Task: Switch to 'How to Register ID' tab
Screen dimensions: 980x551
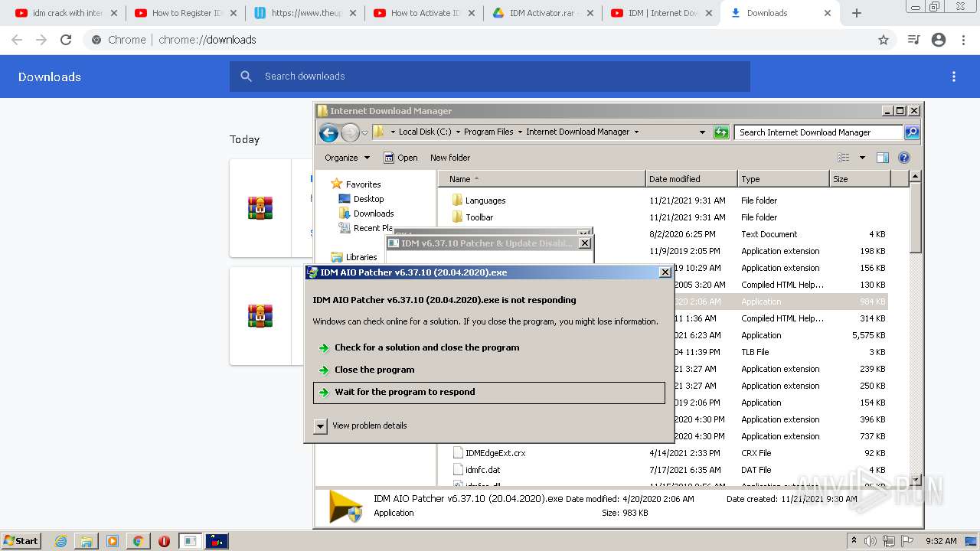Action: coord(186,13)
